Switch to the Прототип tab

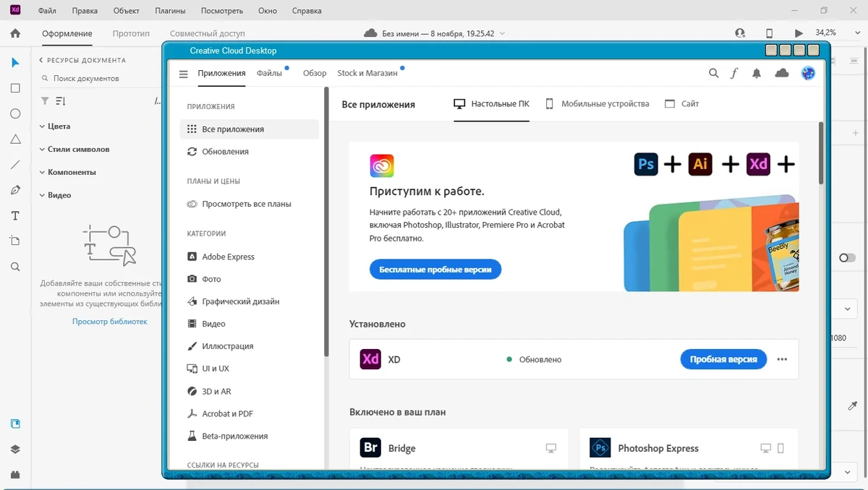(x=131, y=33)
